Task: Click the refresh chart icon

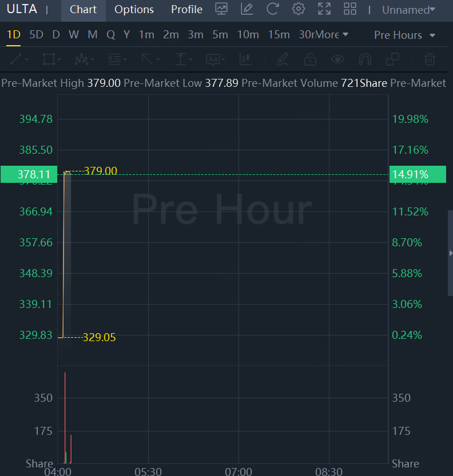Action: 273,9
